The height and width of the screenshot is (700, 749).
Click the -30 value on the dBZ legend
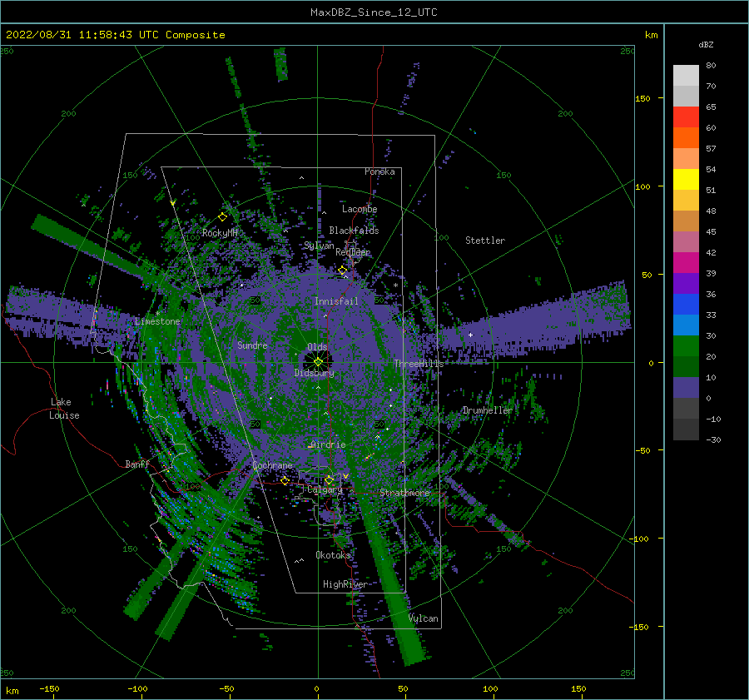click(x=713, y=439)
